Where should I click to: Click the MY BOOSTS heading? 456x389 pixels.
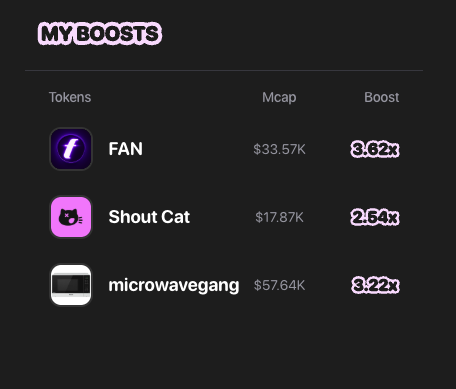point(100,33)
